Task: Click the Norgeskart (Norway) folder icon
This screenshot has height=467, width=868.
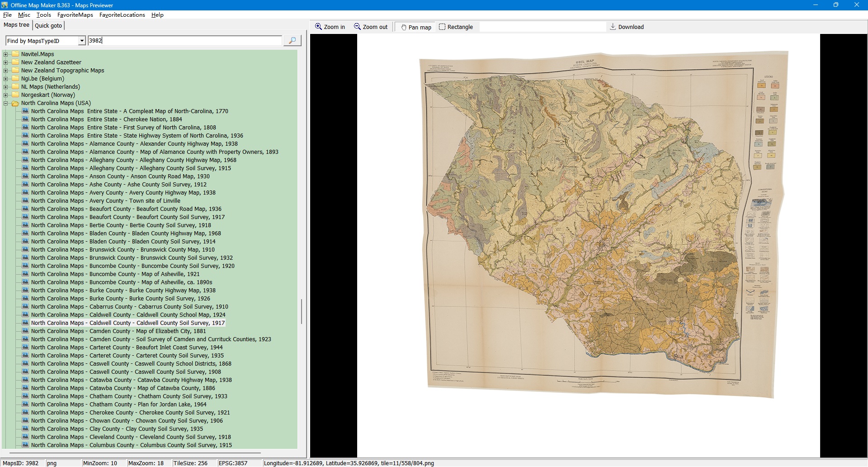Action: tap(15, 95)
